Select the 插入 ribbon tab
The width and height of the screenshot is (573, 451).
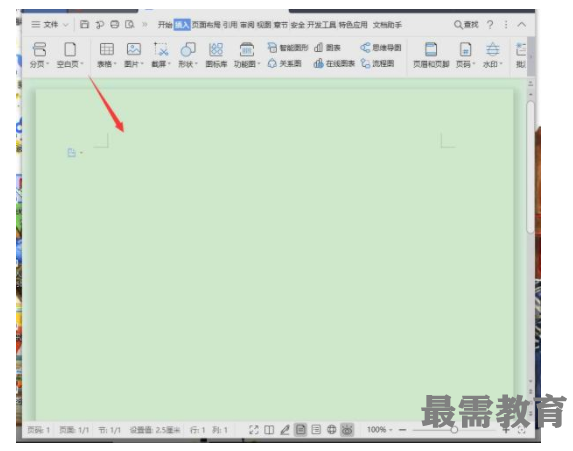(182, 25)
